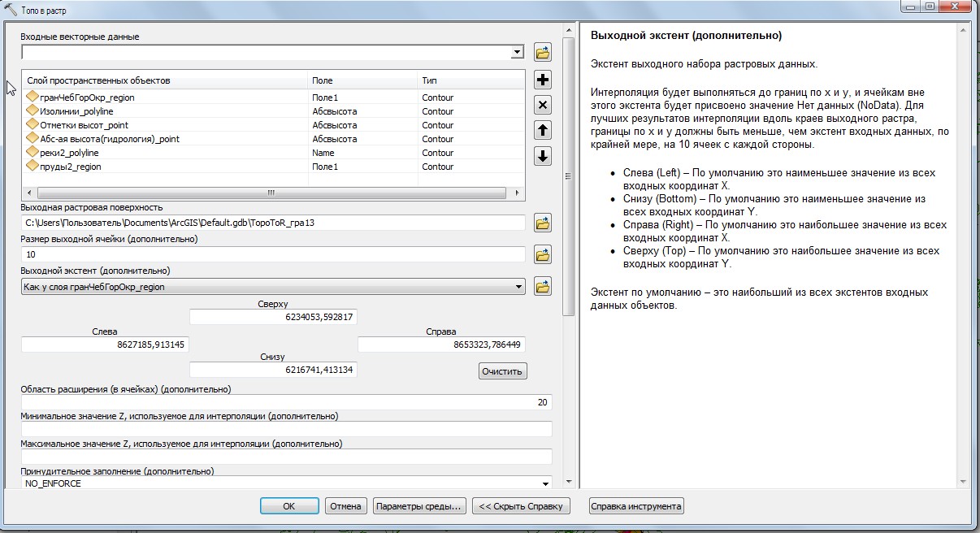Viewport: 980px width, 533px height.
Task: Click the Очистить clear extent button
Action: point(502,371)
